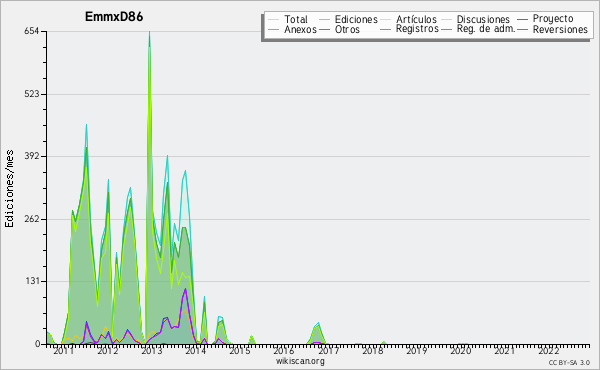Image resolution: width=600 pixels, height=370 pixels.
Task: Click the y-axis value 0
Action: point(37,344)
